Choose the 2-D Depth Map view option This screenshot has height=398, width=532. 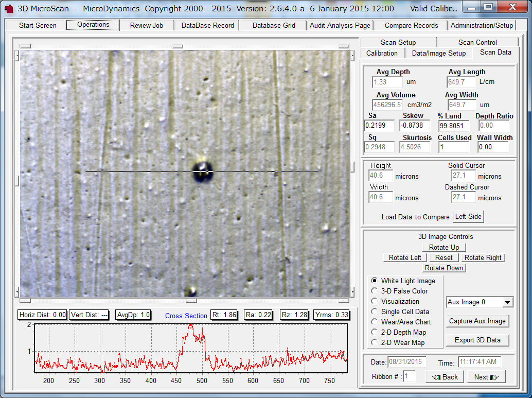(x=375, y=332)
